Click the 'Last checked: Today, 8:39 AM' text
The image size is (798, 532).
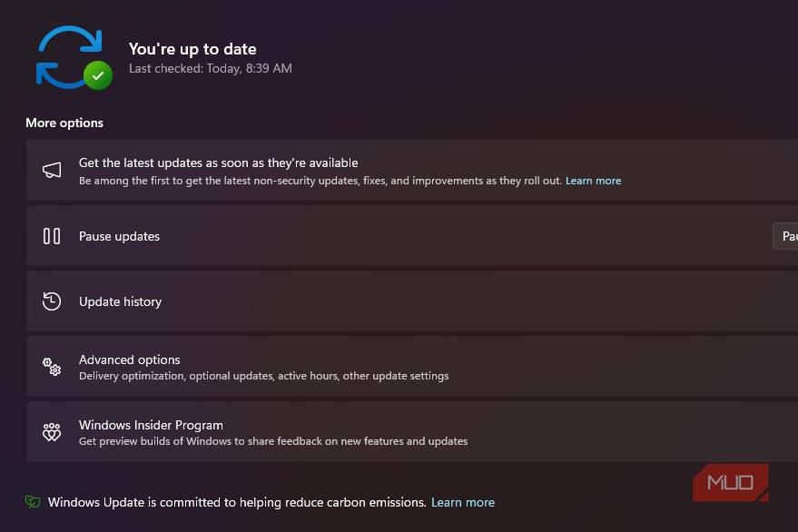(x=210, y=68)
